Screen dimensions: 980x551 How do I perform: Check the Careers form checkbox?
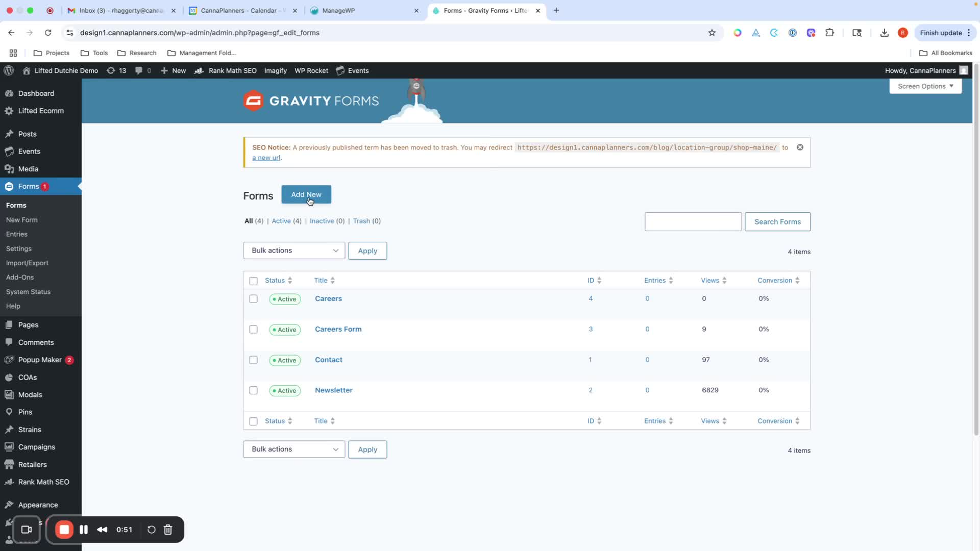coord(253,299)
